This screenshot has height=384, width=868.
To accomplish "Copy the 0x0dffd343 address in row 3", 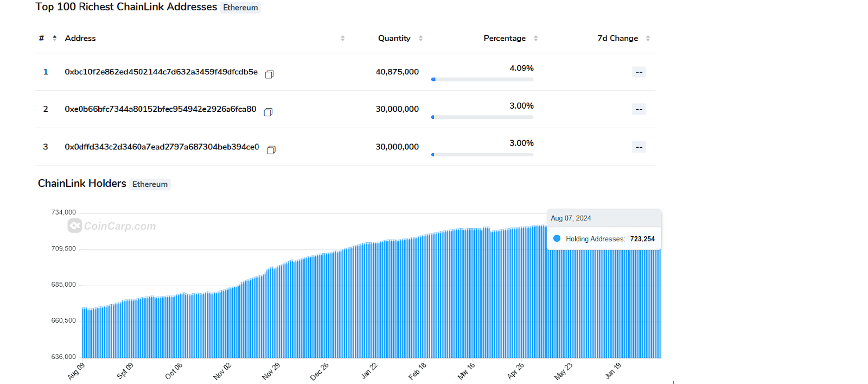I will coord(271,150).
